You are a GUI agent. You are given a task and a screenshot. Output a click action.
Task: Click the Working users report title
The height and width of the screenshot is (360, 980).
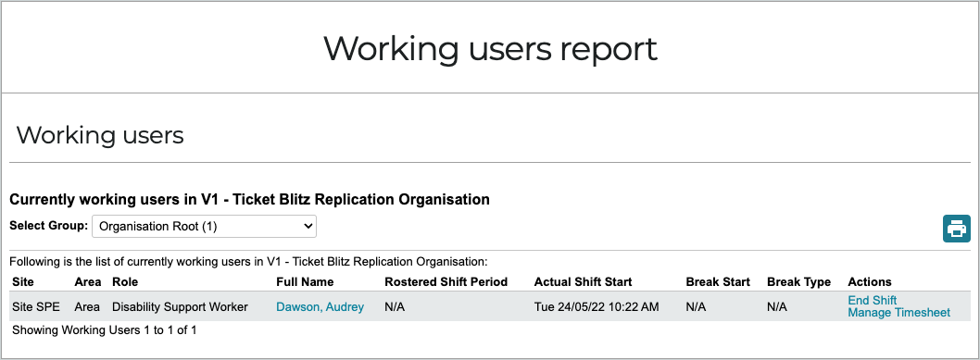[490, 48]
